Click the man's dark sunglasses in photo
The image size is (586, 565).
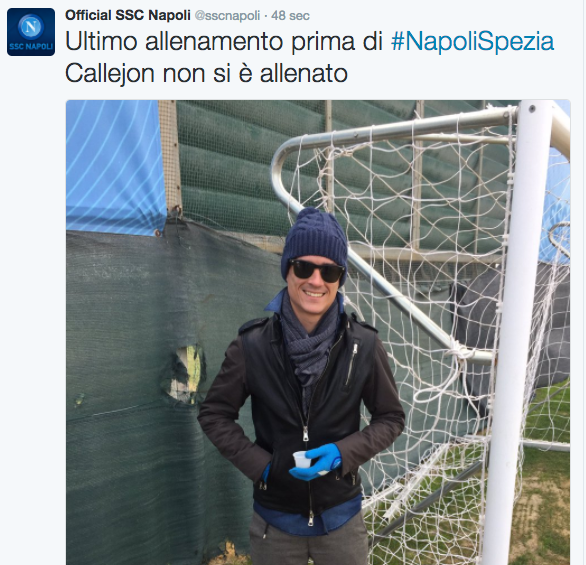(316, 269)
